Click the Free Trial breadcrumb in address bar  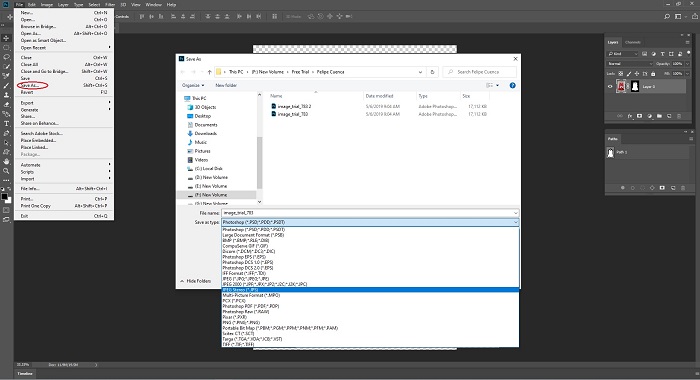pyautogui.click(x=300, y=72)
